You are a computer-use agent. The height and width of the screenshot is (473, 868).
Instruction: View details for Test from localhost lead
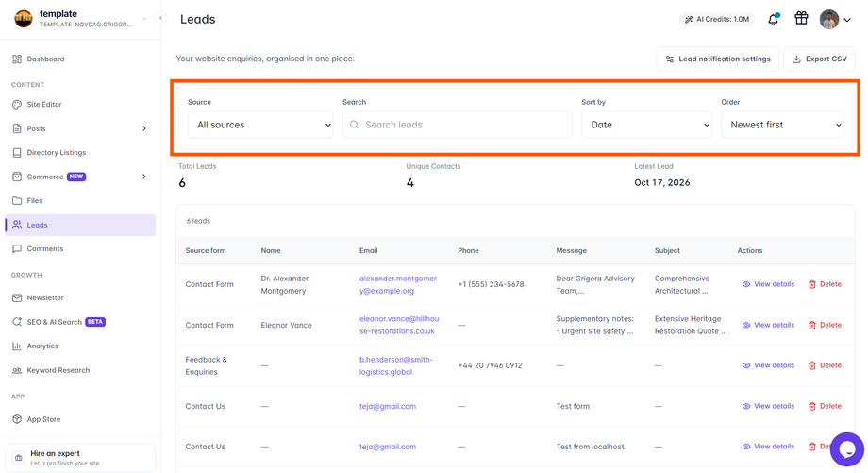[768, 447]
